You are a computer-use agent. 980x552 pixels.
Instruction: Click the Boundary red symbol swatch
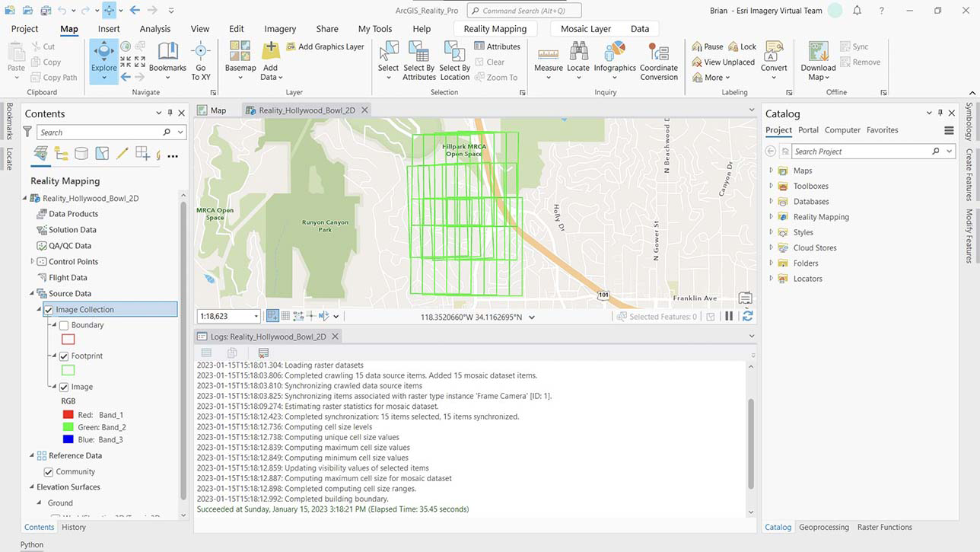68,340
